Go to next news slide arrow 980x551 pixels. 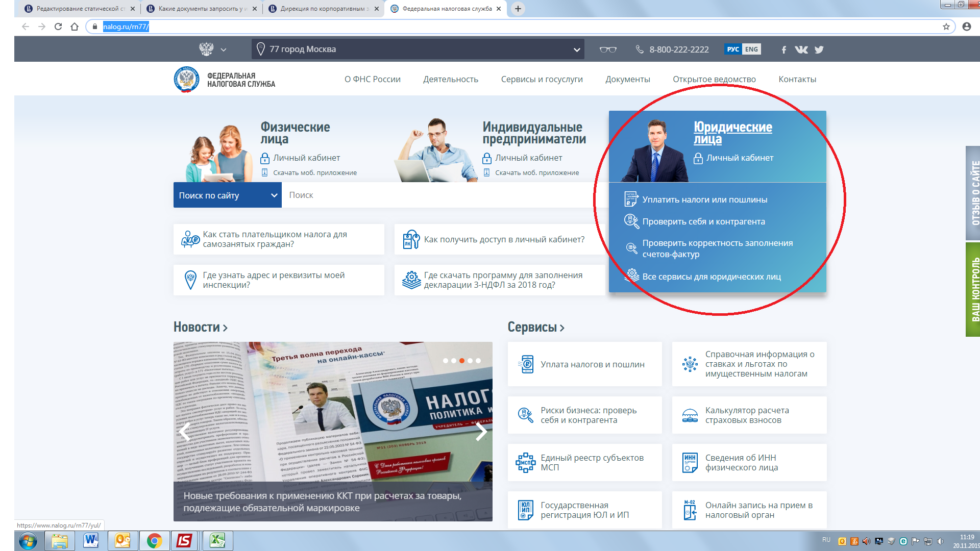481,431
